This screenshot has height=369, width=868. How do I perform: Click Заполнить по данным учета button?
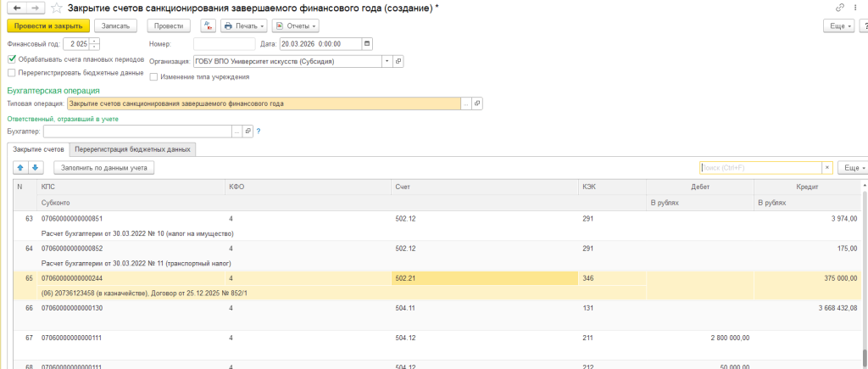click(103, 168)
